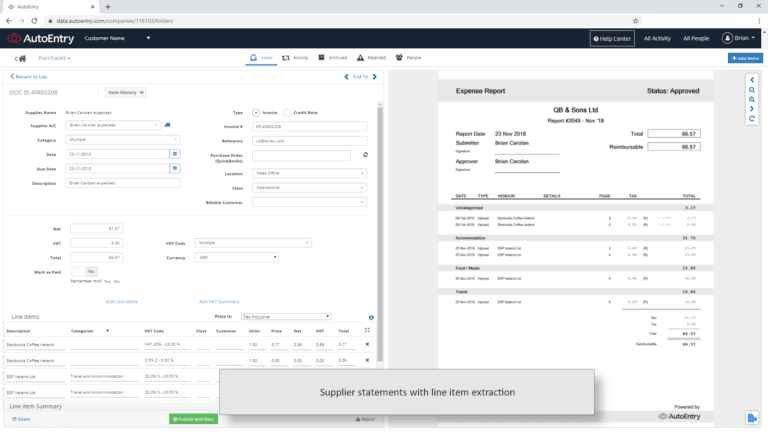Click the rotate icon in document viewer
This screenshot has height=432, width=768.
(x=751, y=119)
